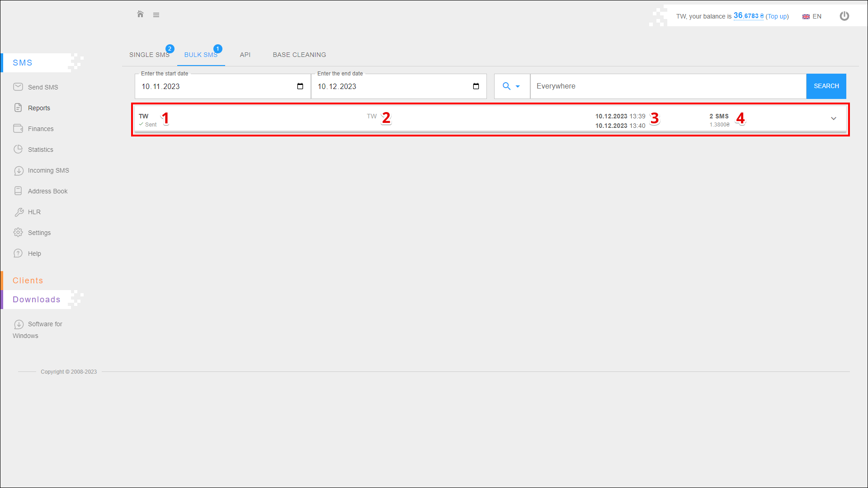
Task: Click the Everywhere search input field
Action: tap(668, 86)
